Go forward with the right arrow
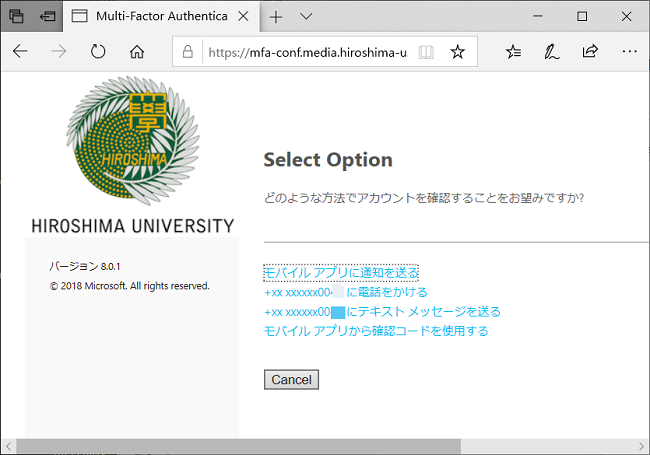 [x=59, y=52]
